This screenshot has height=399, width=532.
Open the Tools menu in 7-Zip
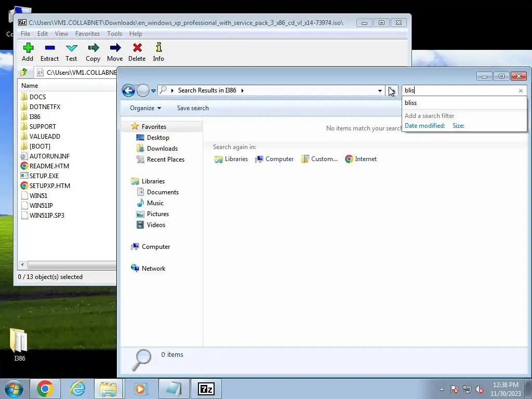115,34
